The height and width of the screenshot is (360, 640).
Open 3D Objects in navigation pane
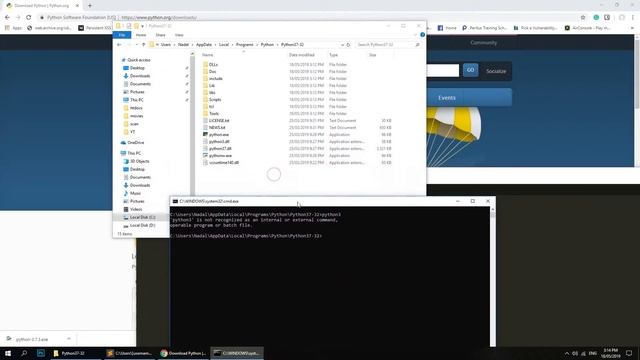(139, 161)
